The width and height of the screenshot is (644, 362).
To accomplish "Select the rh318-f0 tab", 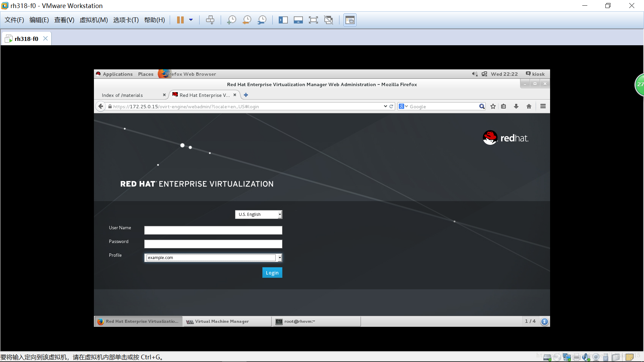I will [26, 39].
